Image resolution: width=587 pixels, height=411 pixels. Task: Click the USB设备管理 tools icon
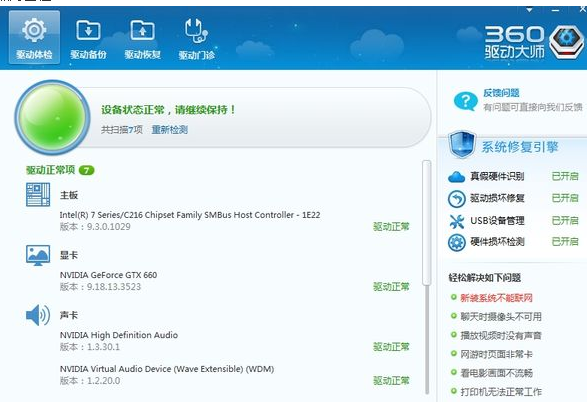point(456,221)
